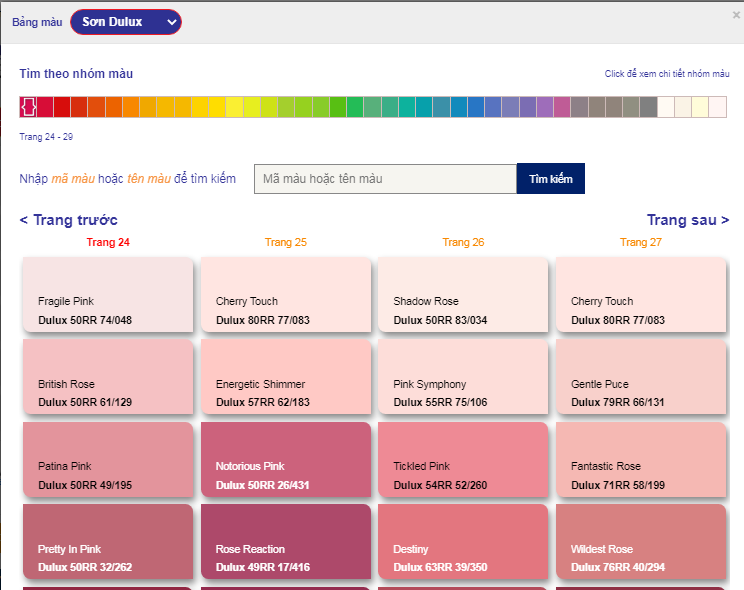Pick Cherry Touch card under Trang 25
This screenshot has width=744, height=590.
286,294
